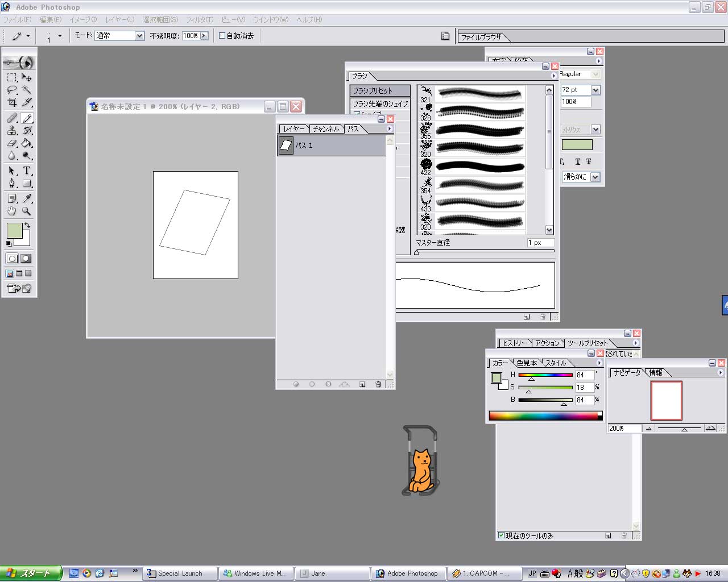Select the Move tool
This screenshot has width=728, height=582.
[x=27, y=77]
